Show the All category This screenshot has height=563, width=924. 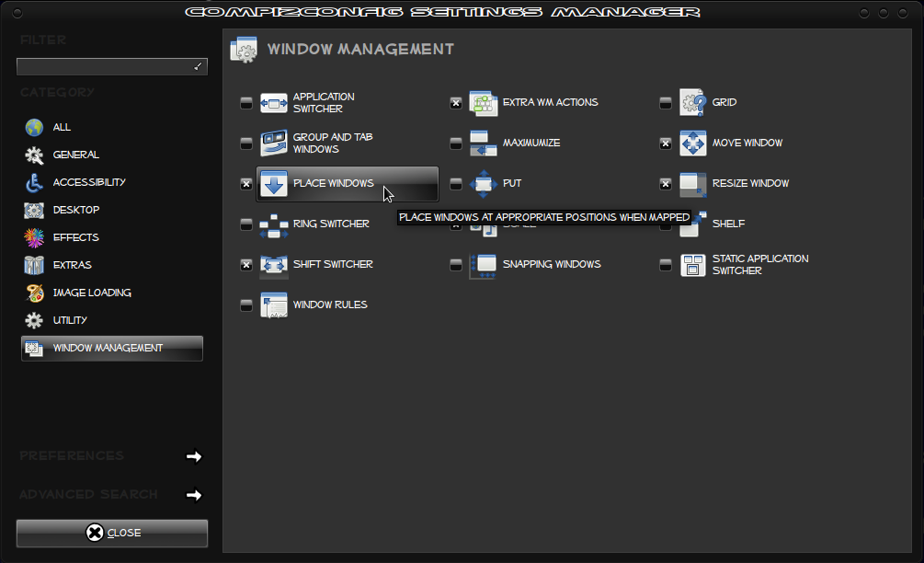coord(112,127)
